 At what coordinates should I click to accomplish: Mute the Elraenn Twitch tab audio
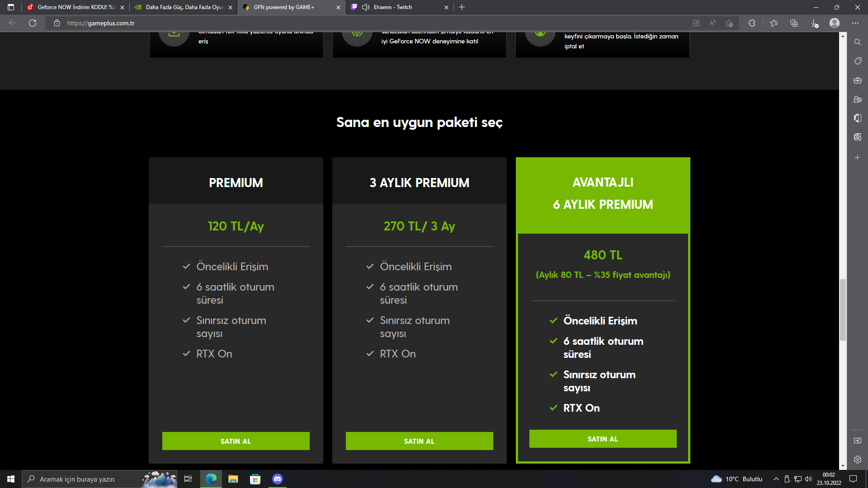[366, 7]
